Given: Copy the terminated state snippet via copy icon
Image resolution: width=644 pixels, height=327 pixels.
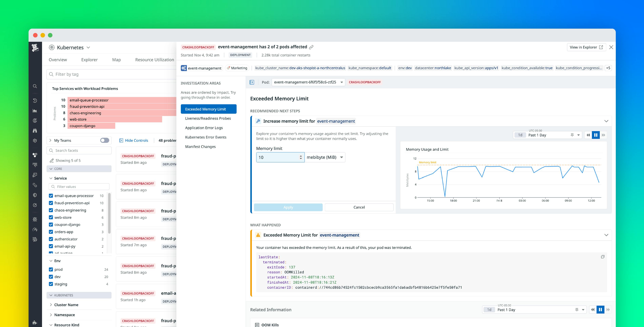Looking at the screenshot, I should (602, 257).
